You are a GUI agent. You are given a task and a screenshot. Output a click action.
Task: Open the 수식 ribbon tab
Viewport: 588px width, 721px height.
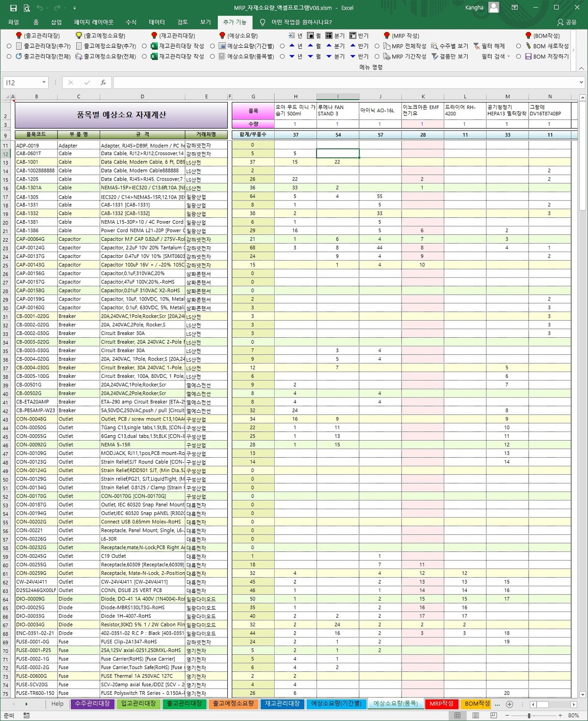tap(131, 22)
